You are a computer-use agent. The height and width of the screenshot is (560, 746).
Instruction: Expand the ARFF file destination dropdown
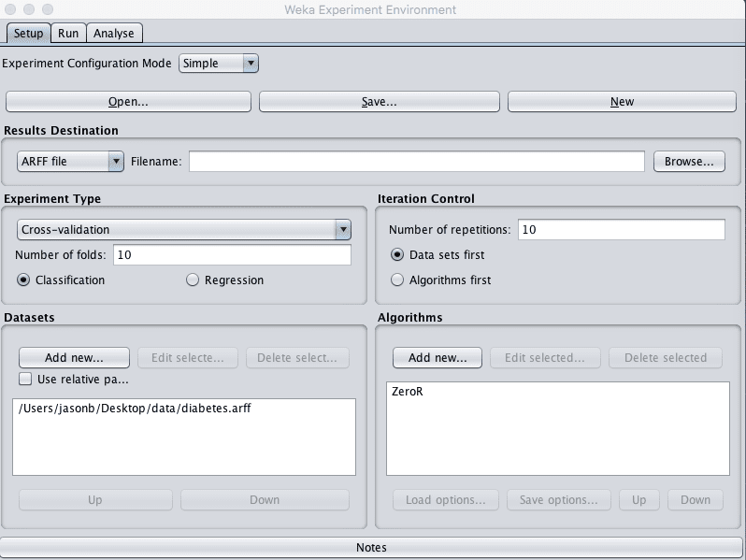(70, 162)
